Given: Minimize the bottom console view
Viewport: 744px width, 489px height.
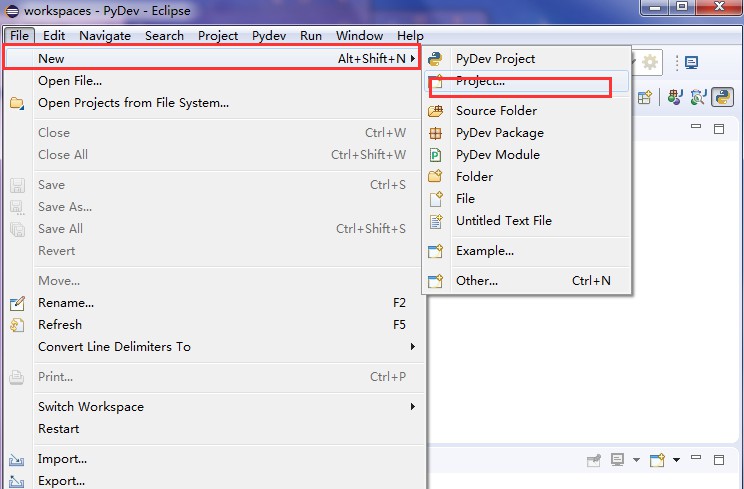Looking at the screenshot, I should pos(696,457).
